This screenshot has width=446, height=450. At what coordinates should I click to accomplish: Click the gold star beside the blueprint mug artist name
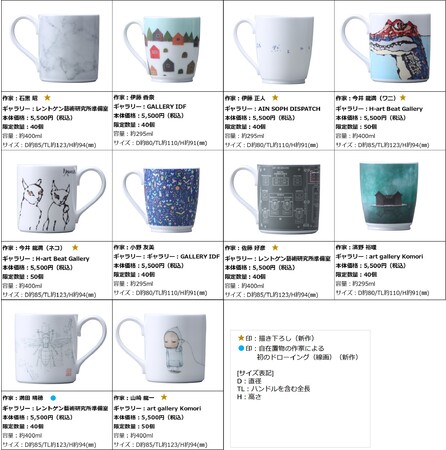point(275,247)
